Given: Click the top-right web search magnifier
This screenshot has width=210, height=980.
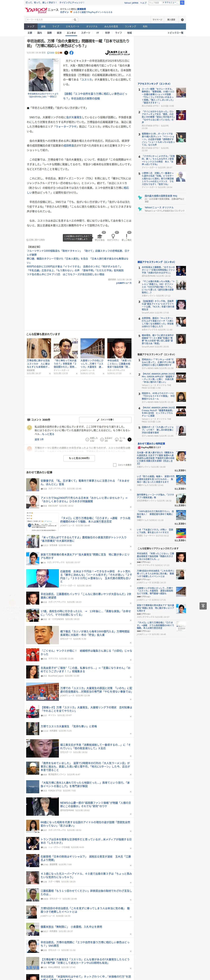Looking at the screenshot, I should pos(182,3).
